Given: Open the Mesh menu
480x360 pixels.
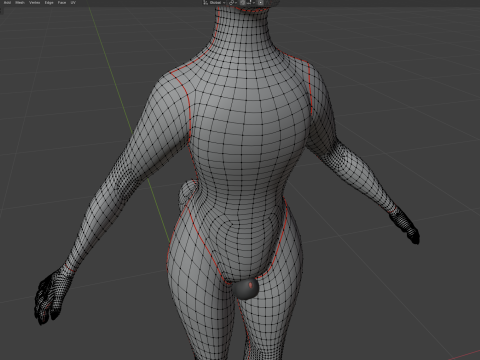Looking at the screenshot, I should [20, 2].
